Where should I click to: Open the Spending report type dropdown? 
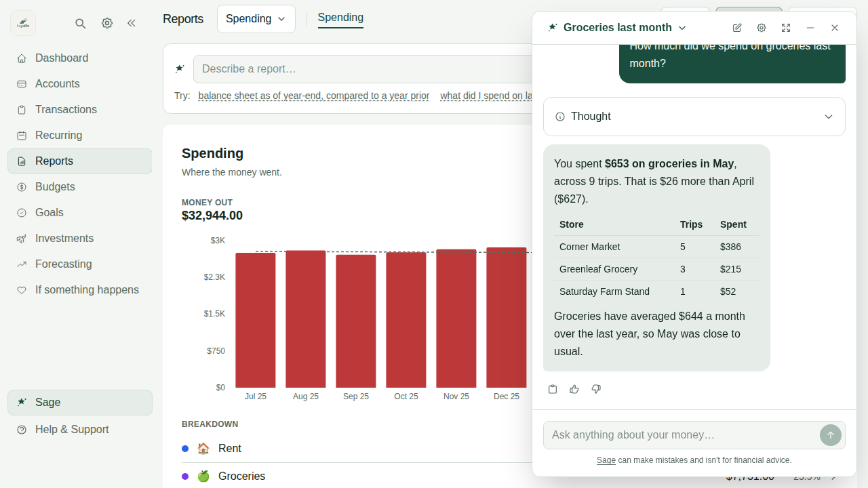[x=256, y=19]
